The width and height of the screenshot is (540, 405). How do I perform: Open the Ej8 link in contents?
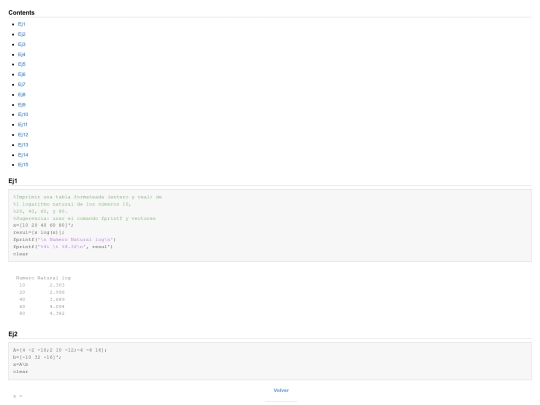pyautogui.click(x=21, y=94)
